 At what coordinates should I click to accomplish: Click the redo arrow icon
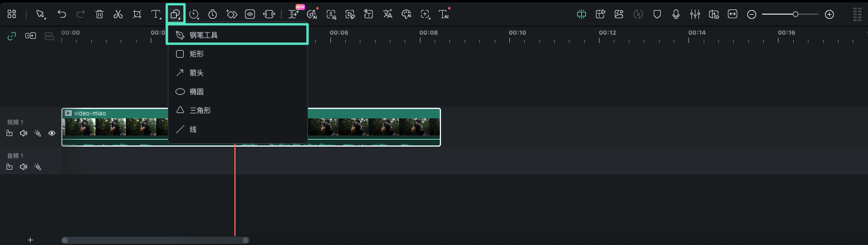click(81, 14)
